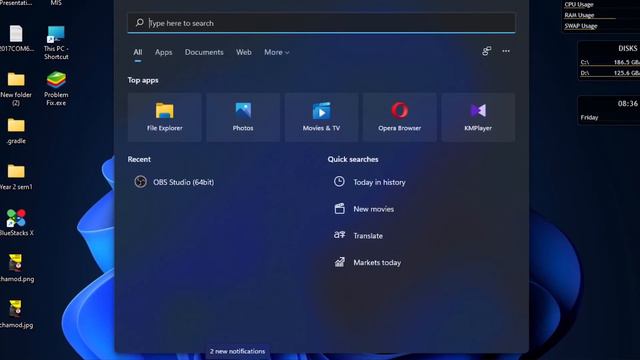Image resolution: width=640 pixels, height=360 pixels.
Task: Click the CPU Usage widget label
Action: [579, 4]
